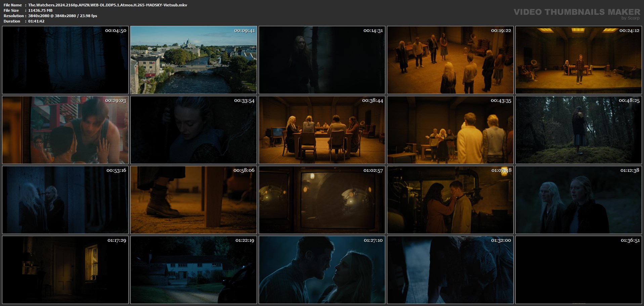Select the thumbnail at 00:53:16
The image size is (644, 306).
click(x=65, y=200)
